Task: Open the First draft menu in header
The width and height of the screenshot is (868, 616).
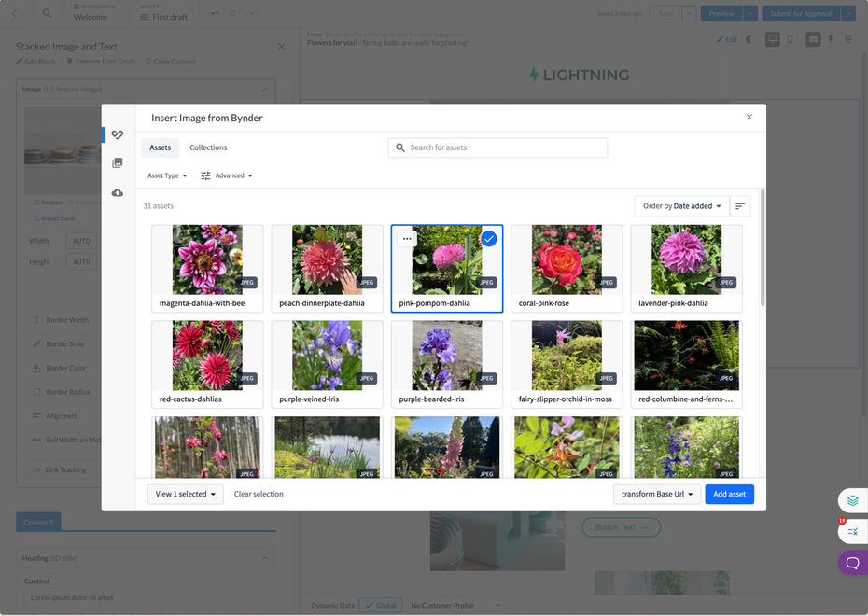Action: click(x=164, y=17)
